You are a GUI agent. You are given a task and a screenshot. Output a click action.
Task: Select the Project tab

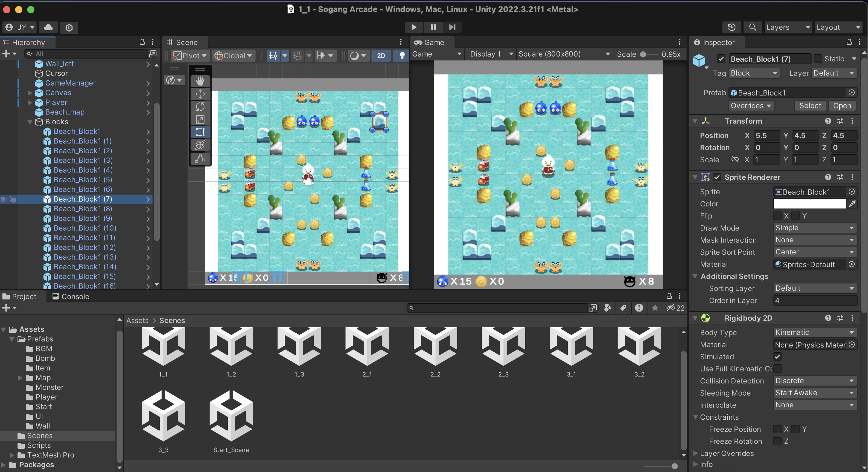(x=19, y=297)
